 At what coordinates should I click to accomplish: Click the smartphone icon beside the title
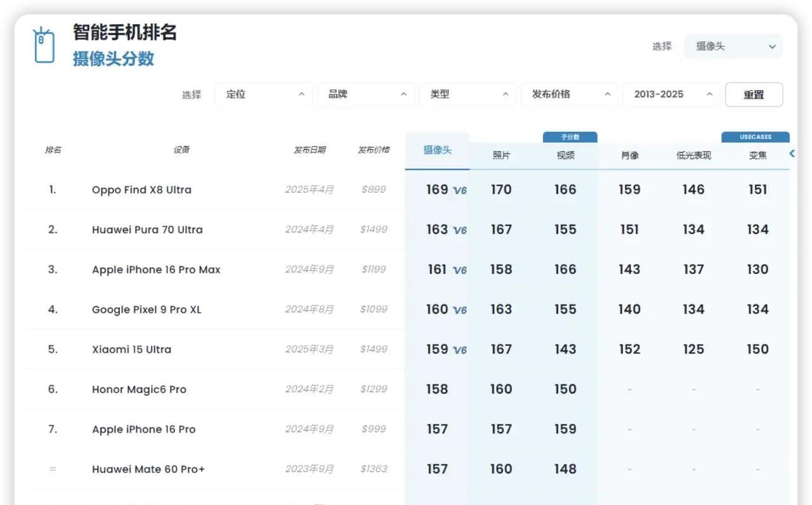[44, 45]
